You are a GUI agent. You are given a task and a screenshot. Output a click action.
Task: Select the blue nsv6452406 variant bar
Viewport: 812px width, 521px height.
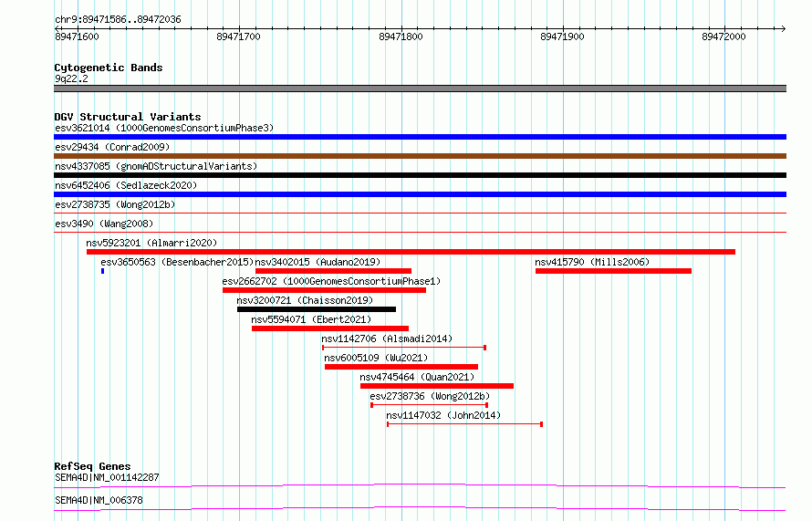point(420,194)
